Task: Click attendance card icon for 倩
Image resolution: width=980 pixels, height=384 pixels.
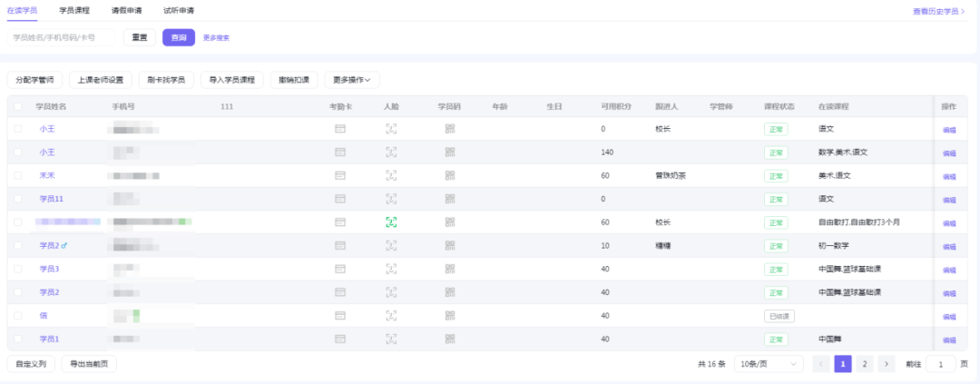Action: (340, 316)
